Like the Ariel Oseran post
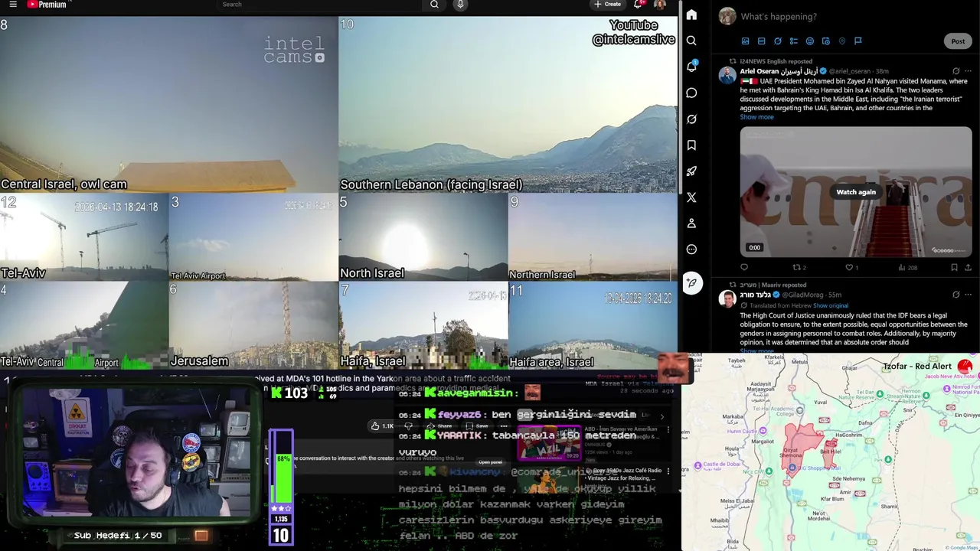 (851, 267)
